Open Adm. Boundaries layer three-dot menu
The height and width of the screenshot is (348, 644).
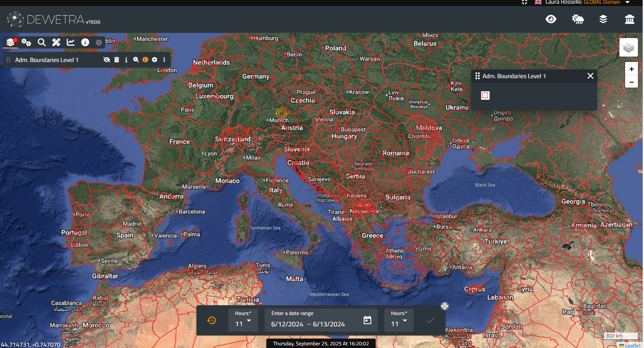point(164,60)
